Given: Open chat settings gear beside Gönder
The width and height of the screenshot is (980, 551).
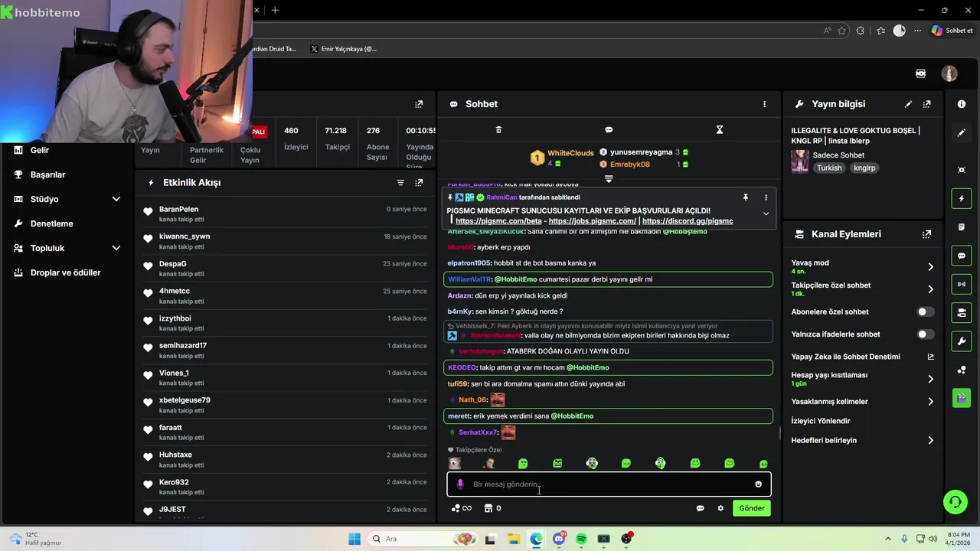Looking at the screenshot, I should (x=720, y=508).
